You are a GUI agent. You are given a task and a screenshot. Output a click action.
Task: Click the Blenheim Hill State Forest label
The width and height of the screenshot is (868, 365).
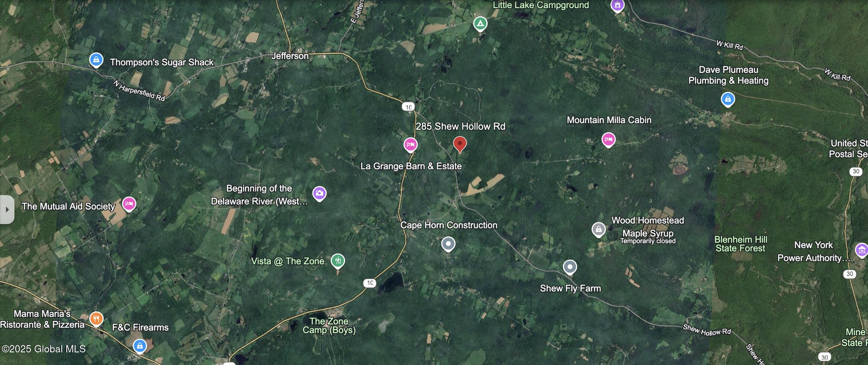pos(741,244)
